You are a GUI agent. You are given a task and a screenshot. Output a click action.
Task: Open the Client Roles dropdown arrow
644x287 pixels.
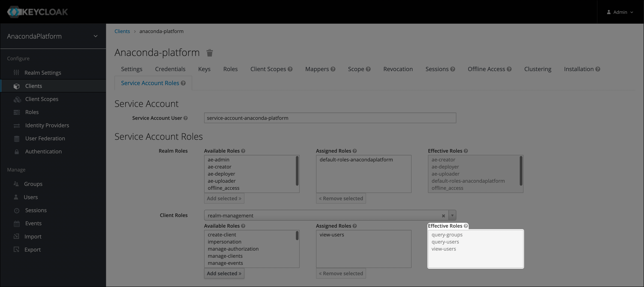(x=452, y=215)
